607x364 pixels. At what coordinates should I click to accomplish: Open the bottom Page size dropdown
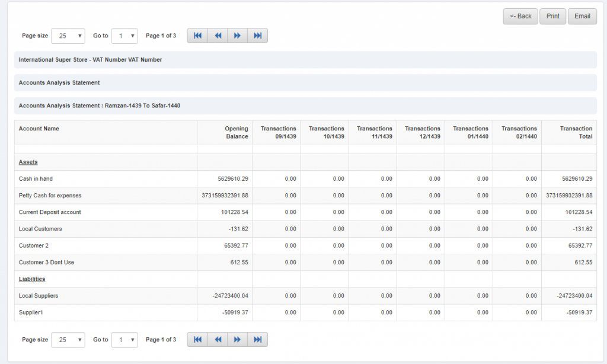(x=68, y=339)
